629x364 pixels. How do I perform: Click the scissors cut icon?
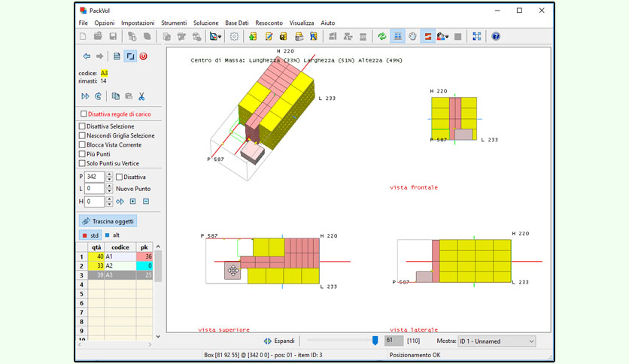(x=141, y=96)
